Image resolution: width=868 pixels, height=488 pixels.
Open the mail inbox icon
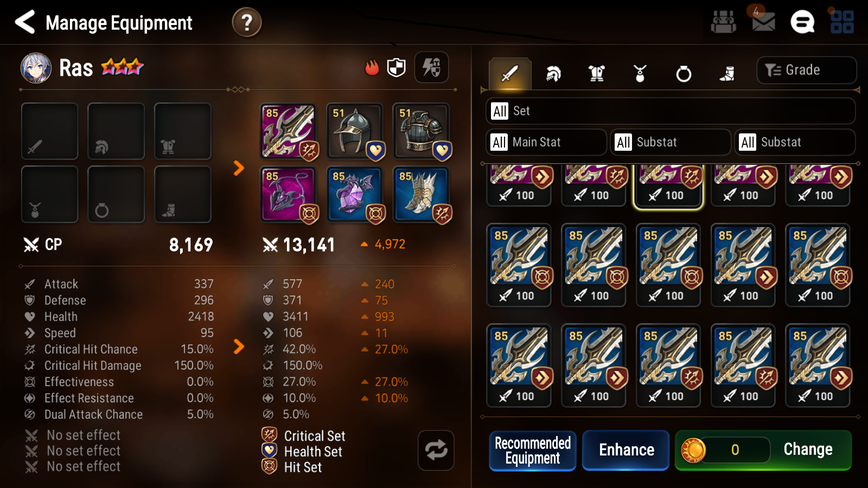pos(763,22)
